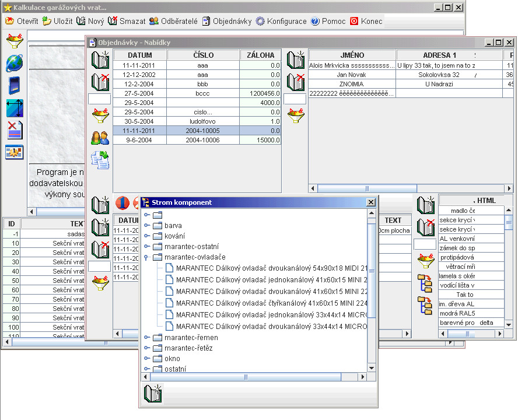Click the delete-record book icon beside order 12-2-2004 bbb
The height and width of the screenshot is (420, 525).
100,82
